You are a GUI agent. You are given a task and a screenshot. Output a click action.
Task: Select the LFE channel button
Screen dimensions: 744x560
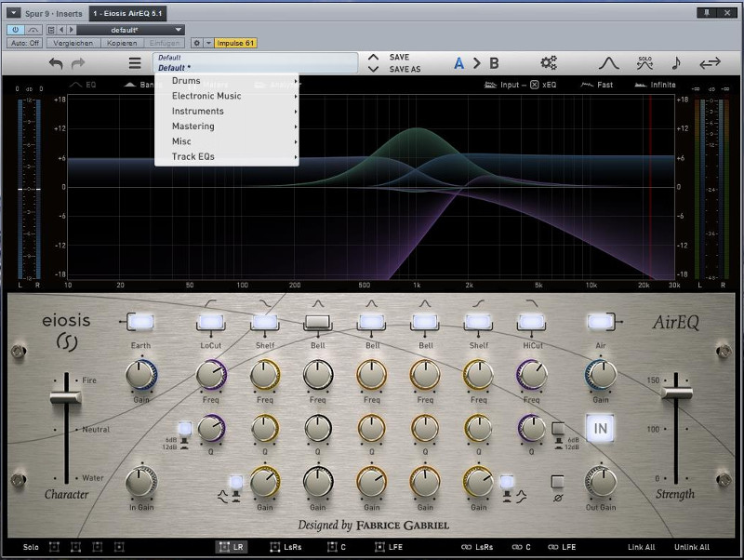(x=389, y=547)
